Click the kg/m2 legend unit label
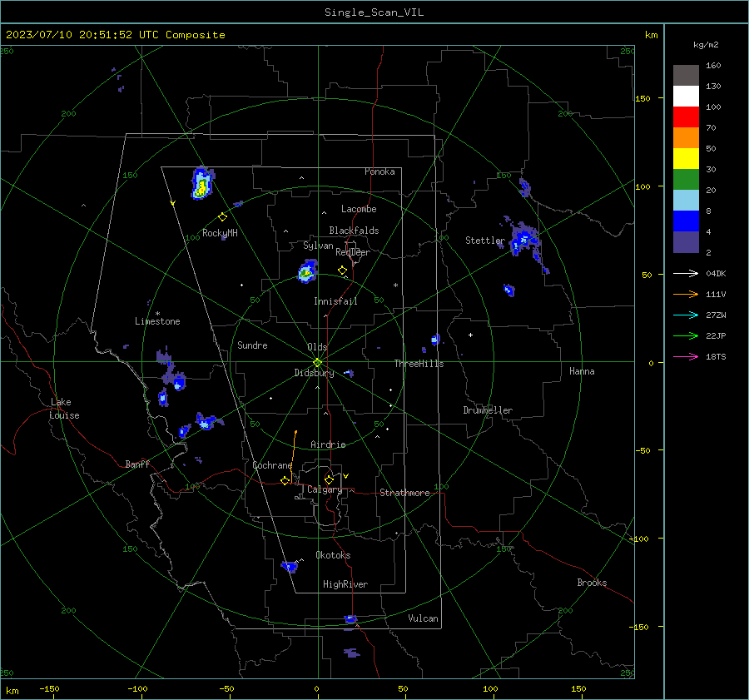The image size is (749, 700). 706,45
